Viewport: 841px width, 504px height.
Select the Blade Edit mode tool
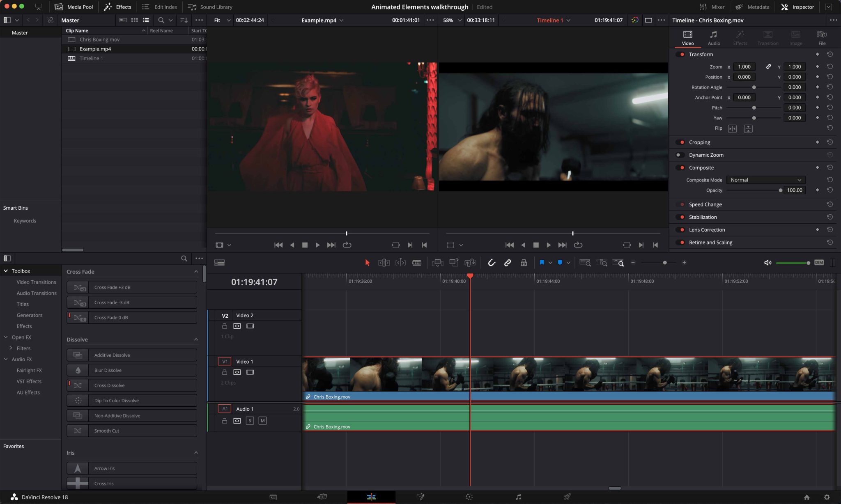click(x=417, y=262)
